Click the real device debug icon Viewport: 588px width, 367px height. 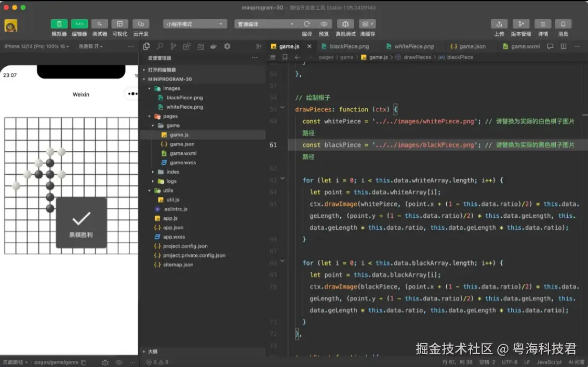(x=345, y=24)
